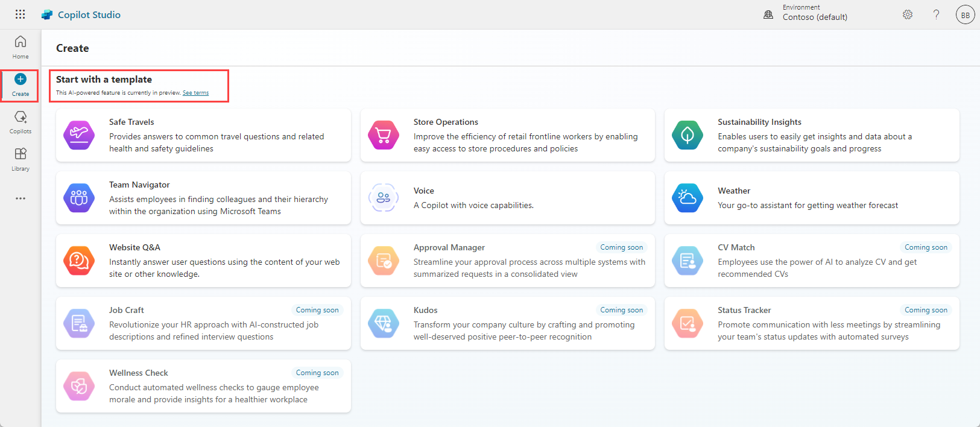Click the Store Operations description text
Screen dimensions: 980x427
click(x=525, y=142)
